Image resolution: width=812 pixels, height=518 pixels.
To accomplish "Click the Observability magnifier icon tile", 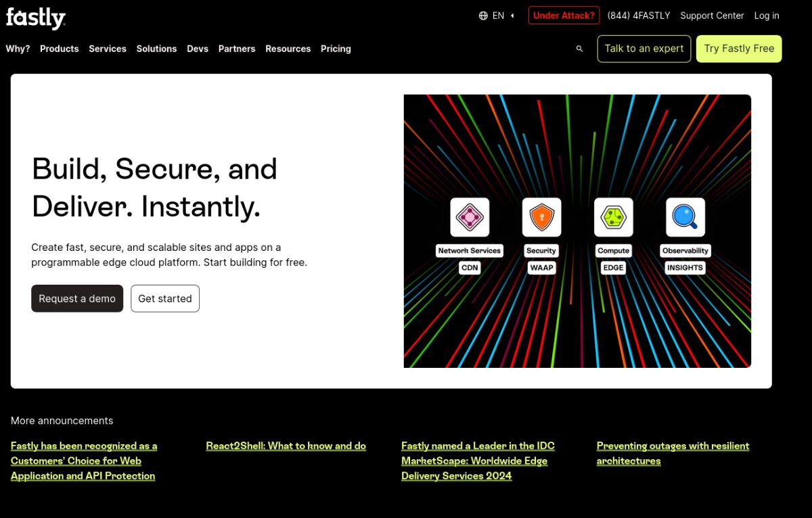I will pyautogui.click(x=685, y=217).
